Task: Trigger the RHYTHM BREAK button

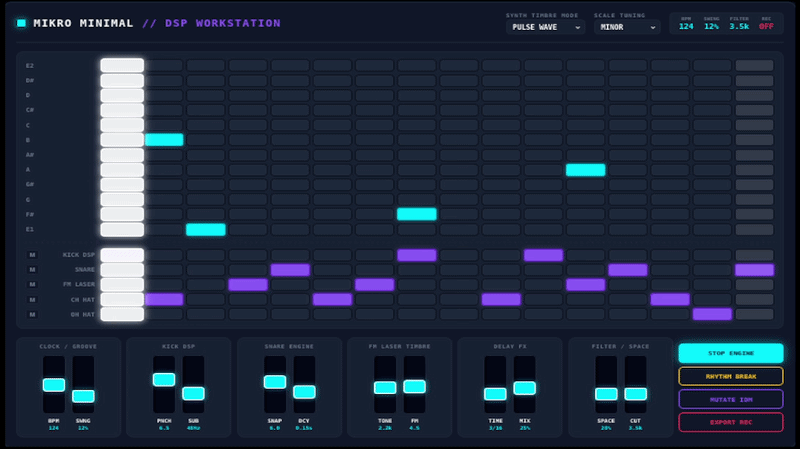Action: [x=731, y=376]
